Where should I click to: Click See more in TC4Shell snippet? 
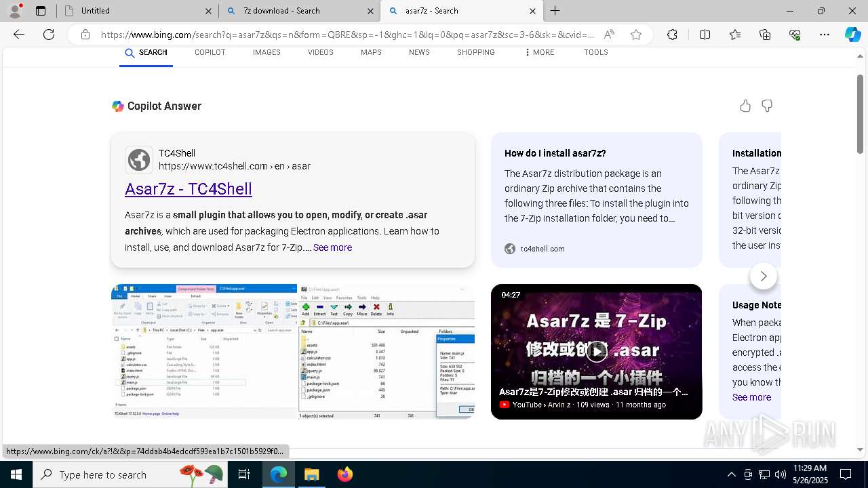click(x=332, y=247)
